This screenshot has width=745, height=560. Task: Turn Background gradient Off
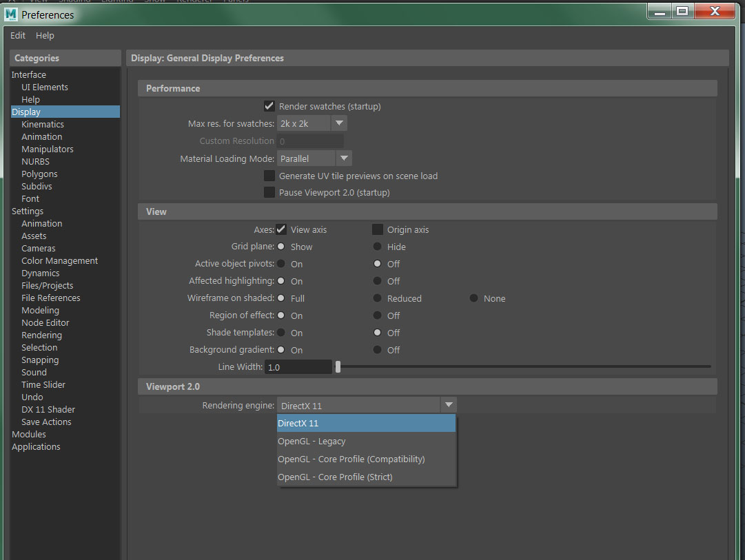tap(378, 350)
